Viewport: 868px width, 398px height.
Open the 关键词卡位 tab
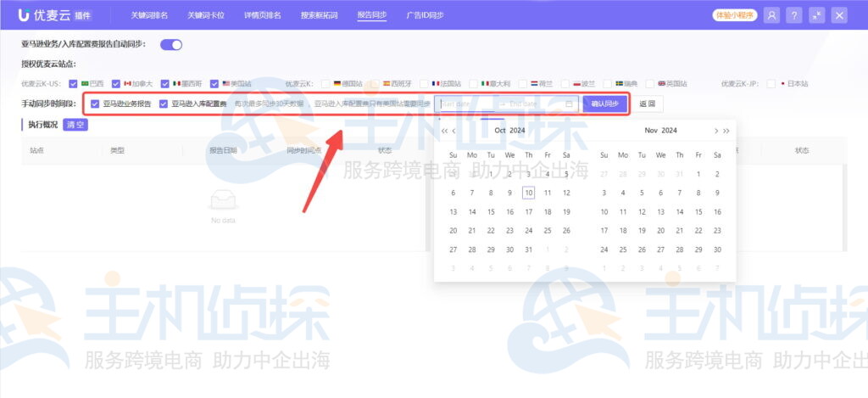pyautogui.click(x=206, y=15)
